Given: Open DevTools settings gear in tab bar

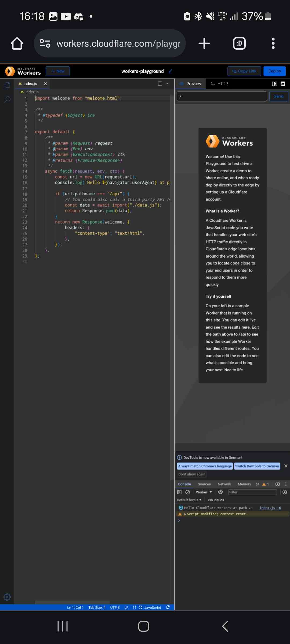Looking at the screenshot, I should [278, 484].
